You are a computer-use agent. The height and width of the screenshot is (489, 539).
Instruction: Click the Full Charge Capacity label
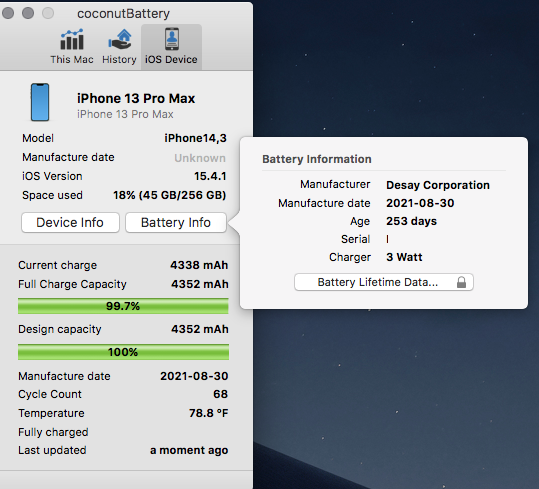(72, 284)
